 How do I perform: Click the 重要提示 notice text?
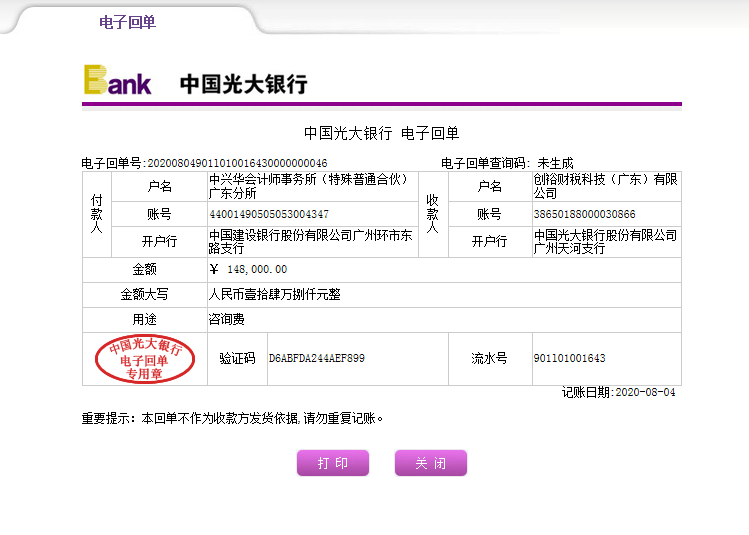coord(232,418)
